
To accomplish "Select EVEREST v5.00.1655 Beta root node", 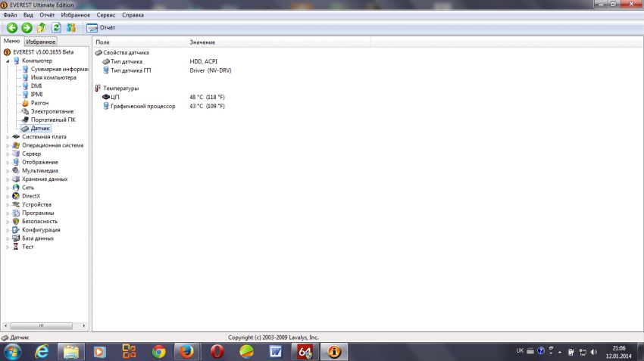I will [x=43, y=52].
